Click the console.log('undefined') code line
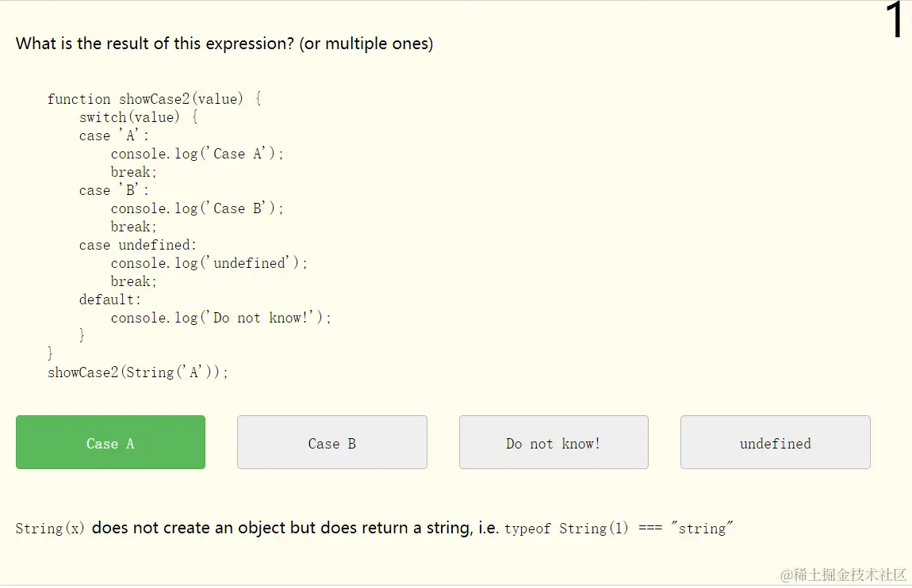The image size is (912, 588). point(209,263)
